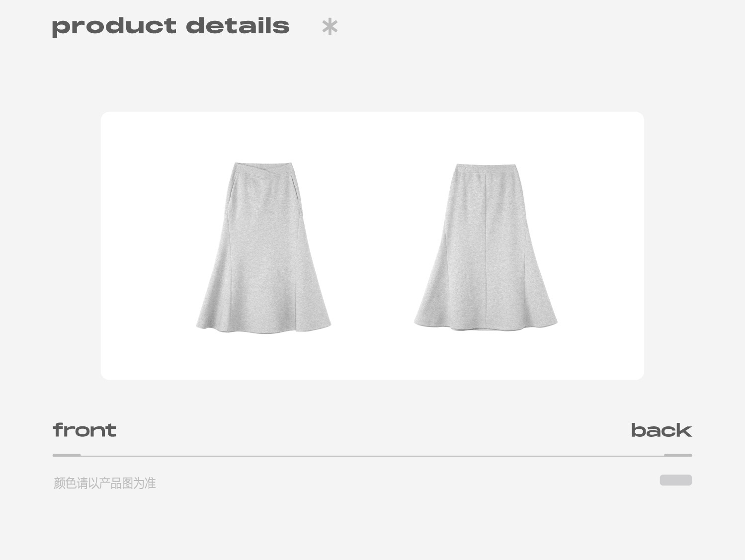This screenshot has width=745, height=560.
Task: Click the middle of the thin divider line
Action: pos(372,455)
